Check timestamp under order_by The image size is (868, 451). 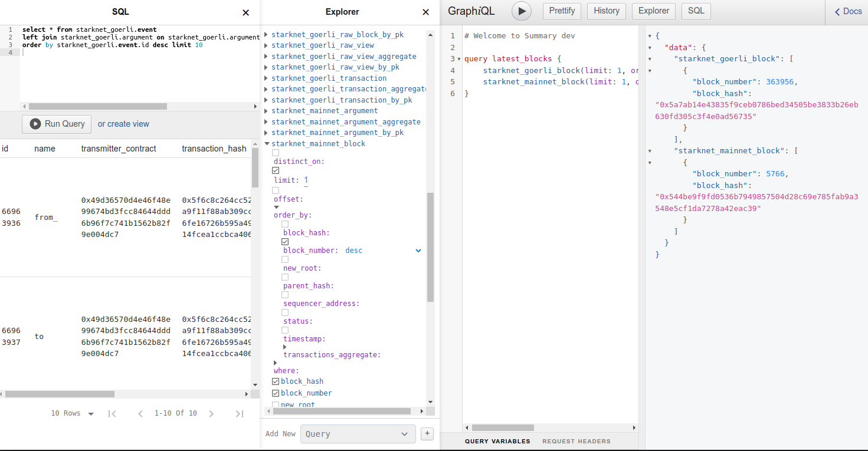(x=285, y=330)
